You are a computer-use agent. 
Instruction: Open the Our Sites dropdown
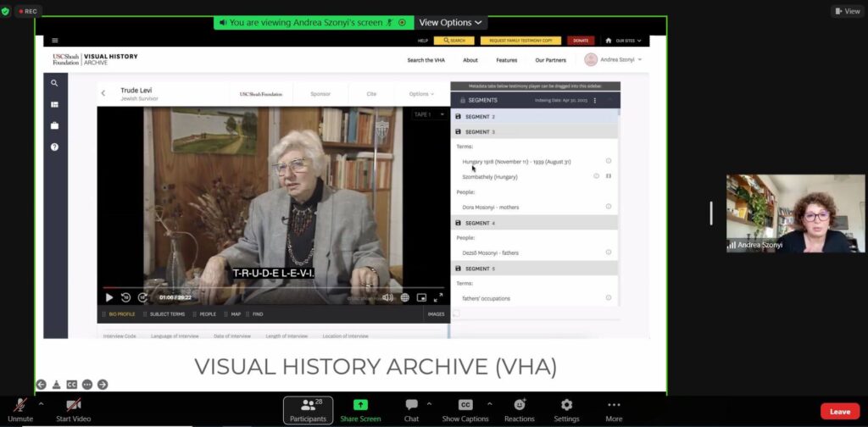click(623, 41)
